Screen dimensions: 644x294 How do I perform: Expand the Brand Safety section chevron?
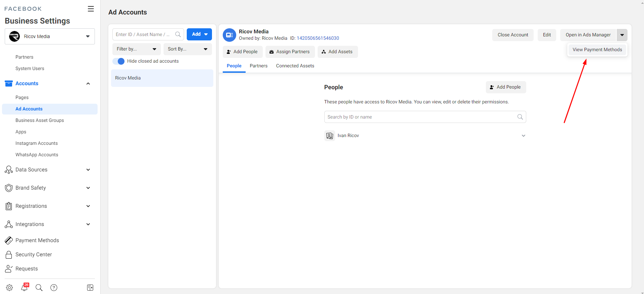(x=88, y=188)
